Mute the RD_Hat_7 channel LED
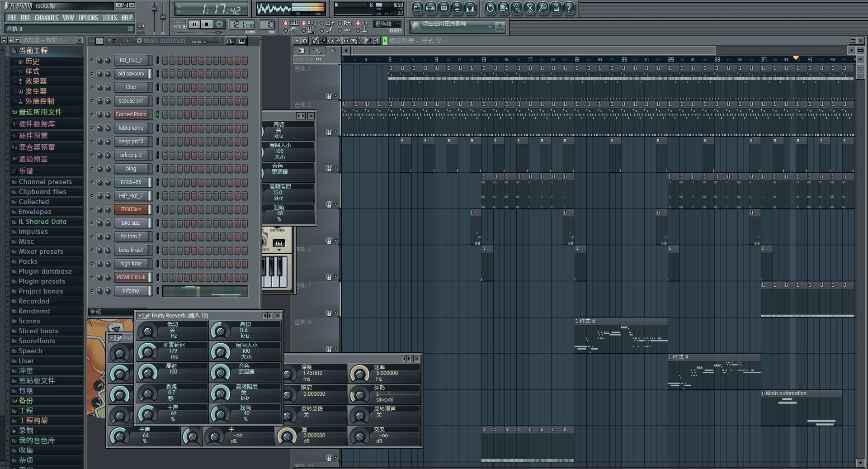868x469 pixels. [92, 60]
